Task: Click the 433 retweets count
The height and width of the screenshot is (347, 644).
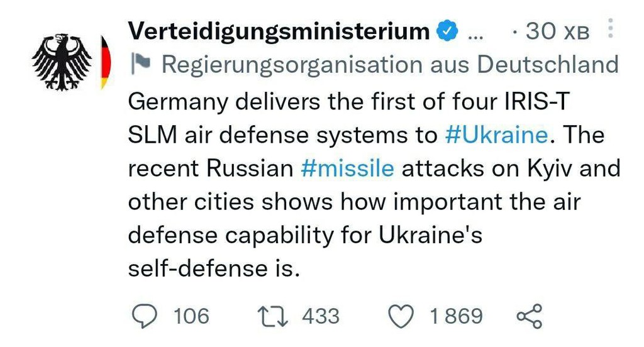Action: [321, 316]
